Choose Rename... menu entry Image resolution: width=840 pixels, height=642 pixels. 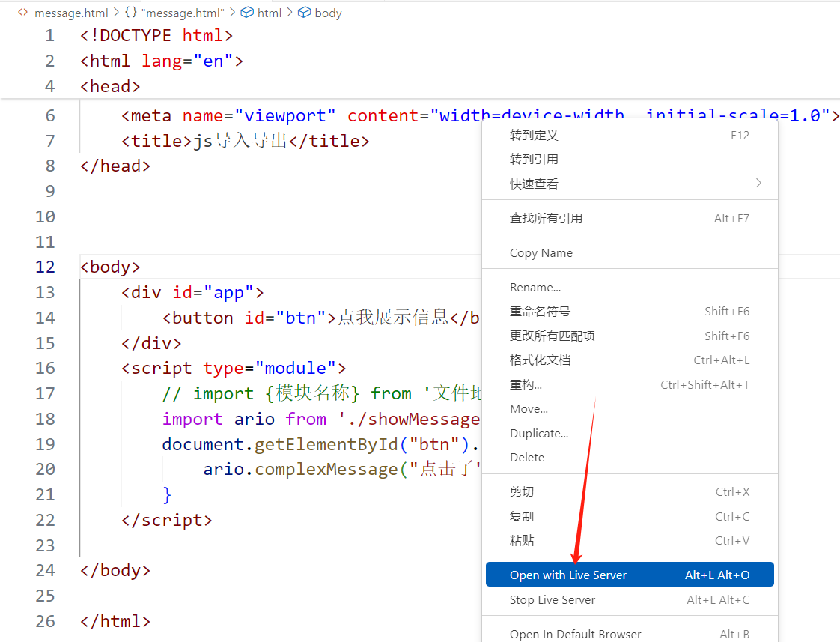click(630, 287)
